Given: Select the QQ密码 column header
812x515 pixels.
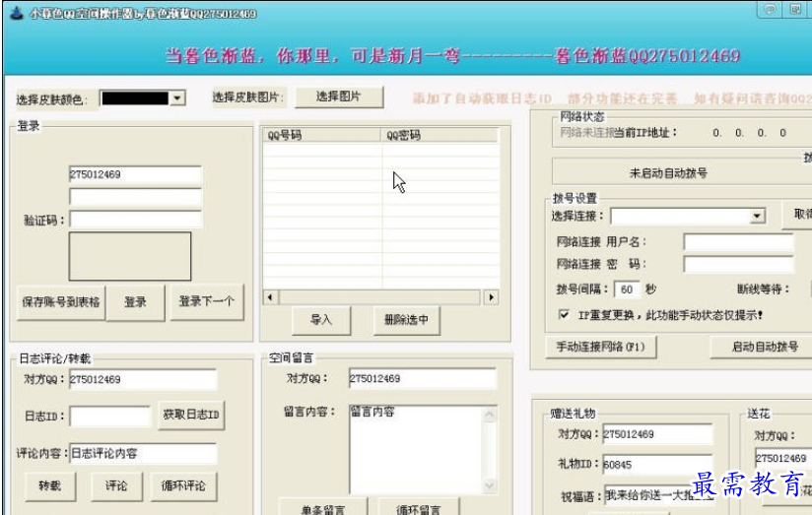Looking at the screenshot, I should (x=440, y=135).
